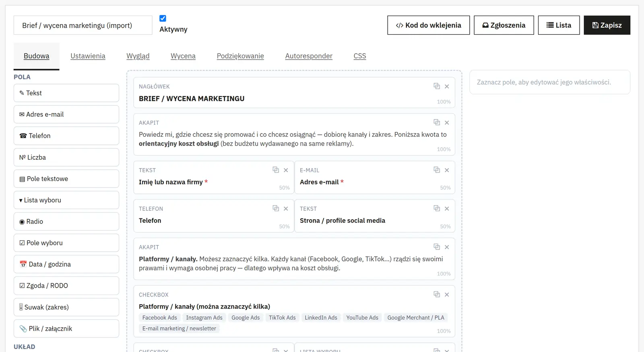Duplicate the 'Imię lub nazwa firmy' field
This screenshot has width=644, height=352.
pyautogui.click(x=276, y=170)
